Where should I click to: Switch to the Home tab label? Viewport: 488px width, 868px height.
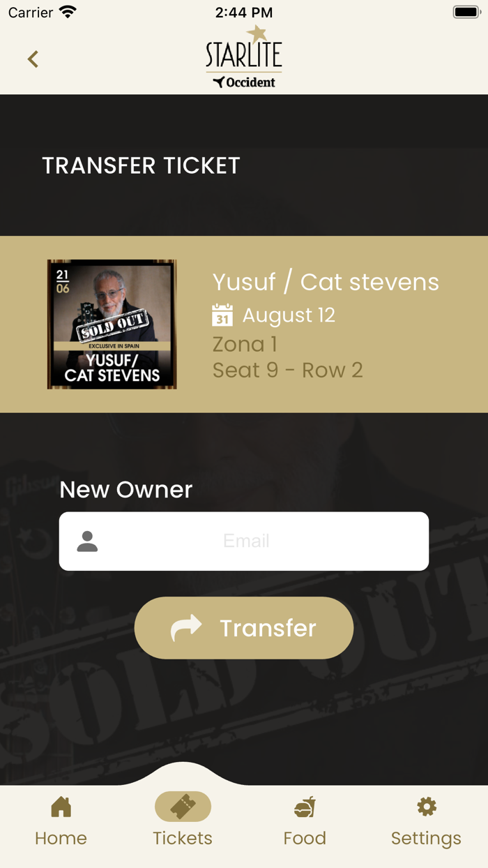tap(61, 838)
